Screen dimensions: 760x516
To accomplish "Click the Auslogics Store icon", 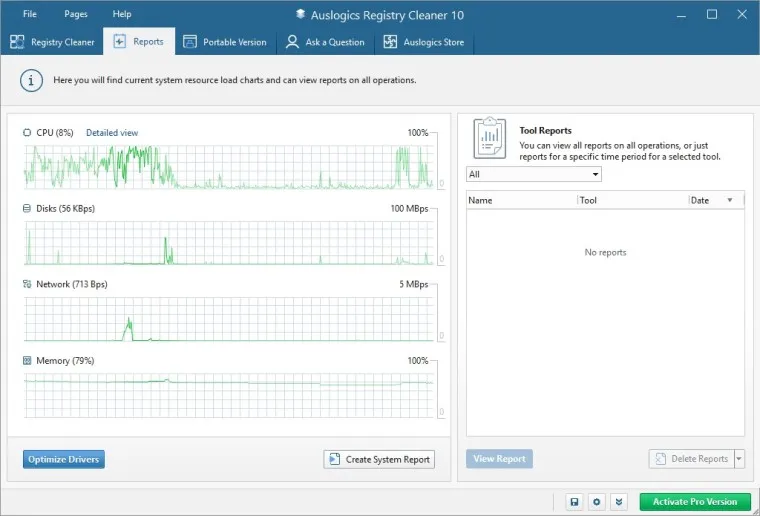I will [x=390, y=42].
